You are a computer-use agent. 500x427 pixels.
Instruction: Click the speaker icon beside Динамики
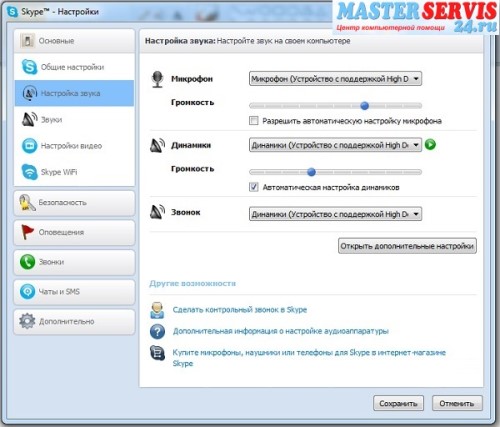(157, 146)
